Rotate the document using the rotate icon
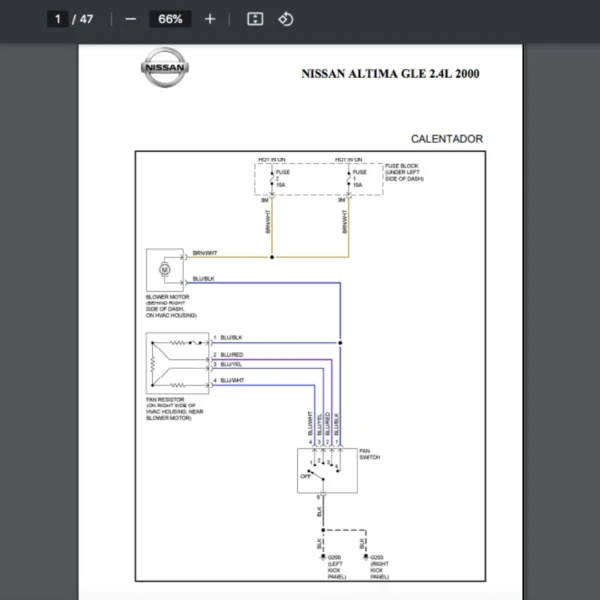 pos(286,19)
